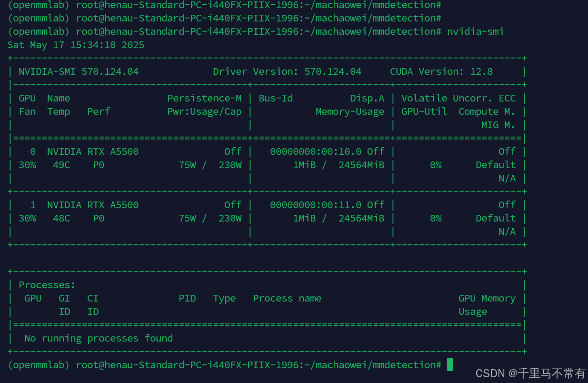Click the 48C temperature value
Image resolution: width=588 pixels, height=383 pixels.
pyautogui.click(x=61, y=218)
